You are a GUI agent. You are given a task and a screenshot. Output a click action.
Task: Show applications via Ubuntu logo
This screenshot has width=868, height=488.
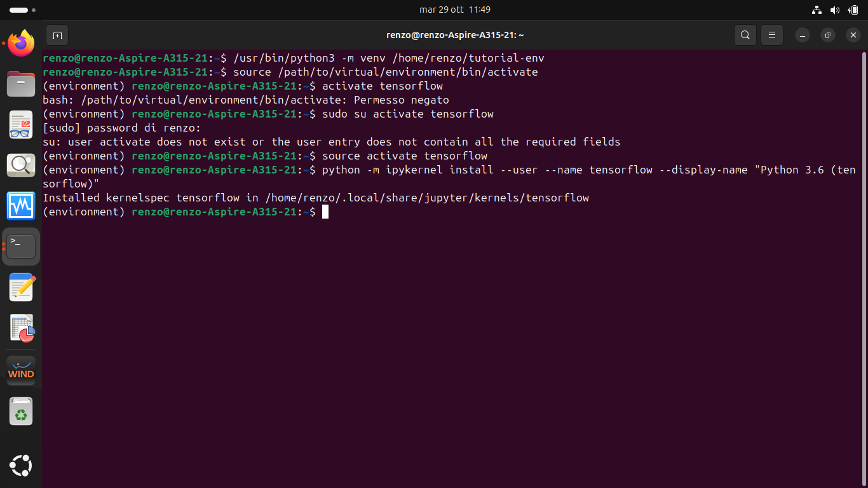pyautogui.click(x=21, y=465)
